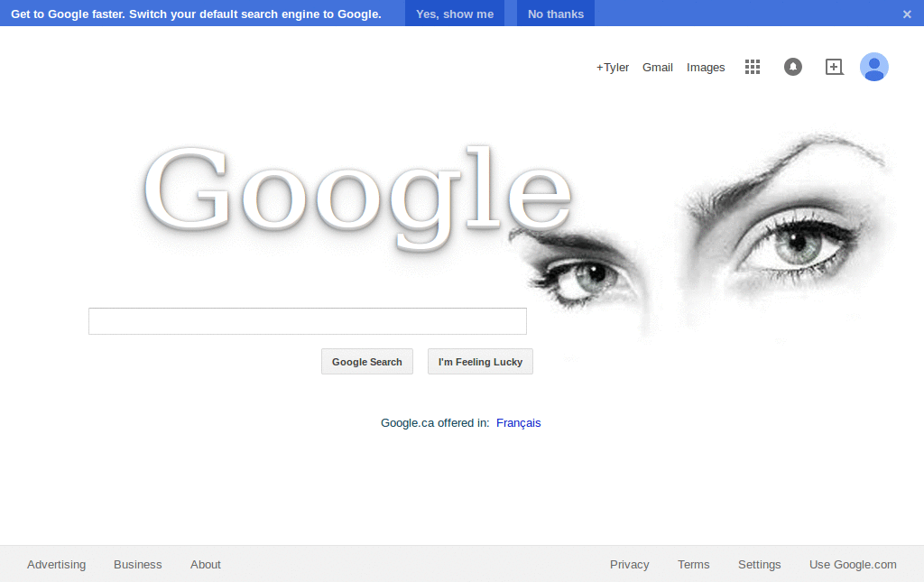Click the "Get to Google faster" banner text
This screenshot has height=582, width=924.
pyautogui.click(x=196, y=14)
